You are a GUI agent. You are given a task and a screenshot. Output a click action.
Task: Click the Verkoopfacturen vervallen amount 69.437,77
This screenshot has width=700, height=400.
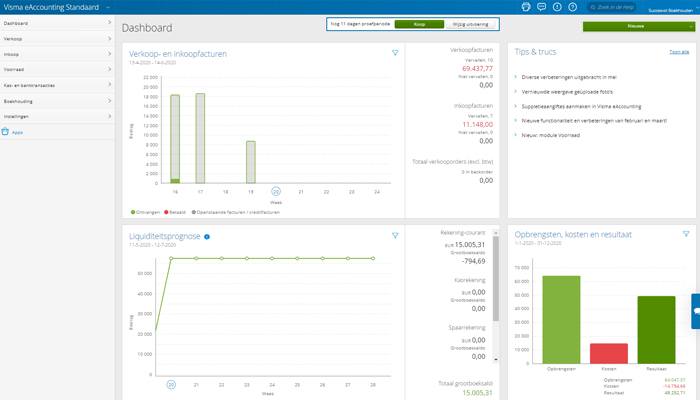pos(477,68)
